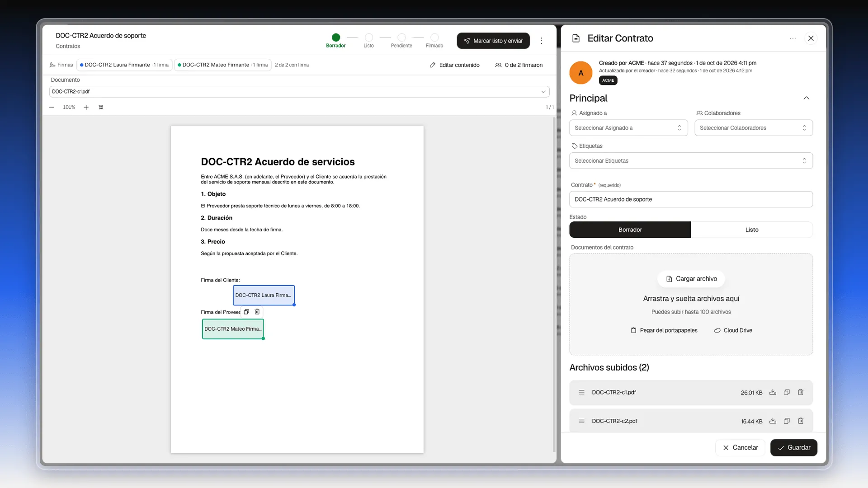Open the Seleccionar Colaboradores dropdown
Screen dimensions: 868x488
[x=754, y=128]
